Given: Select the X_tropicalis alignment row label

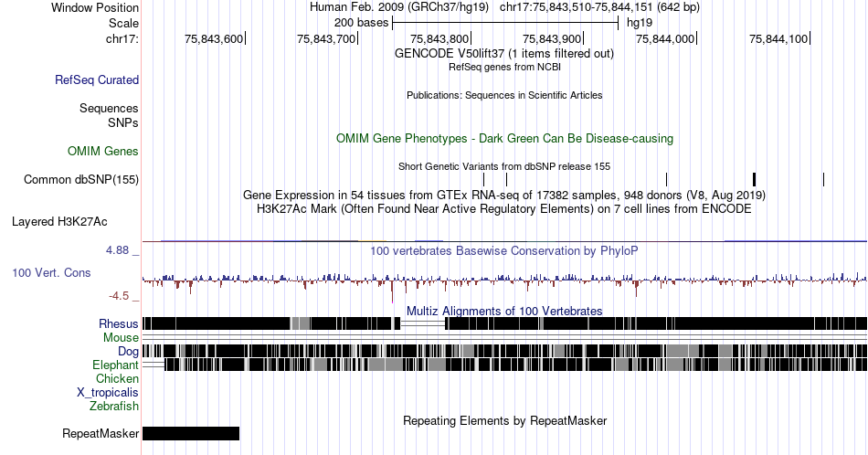Looking at the screenshot, I should (108, 393).
